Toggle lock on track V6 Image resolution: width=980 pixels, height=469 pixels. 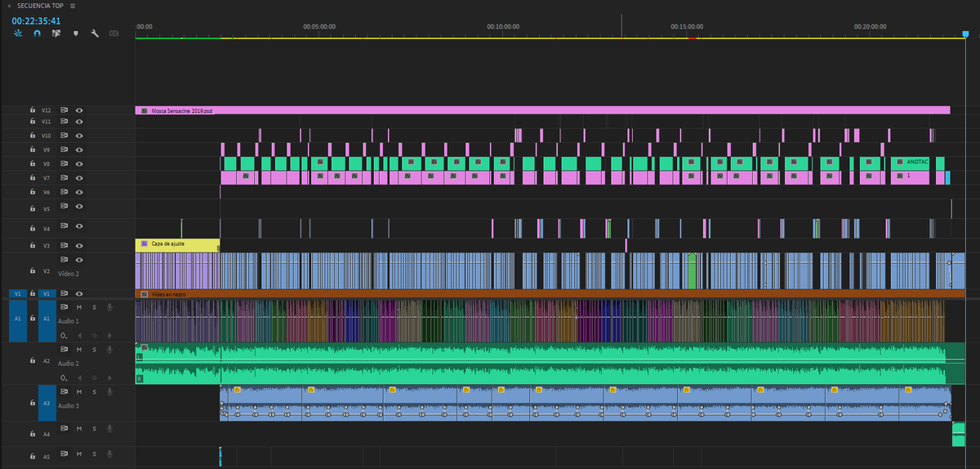[33, 192]
